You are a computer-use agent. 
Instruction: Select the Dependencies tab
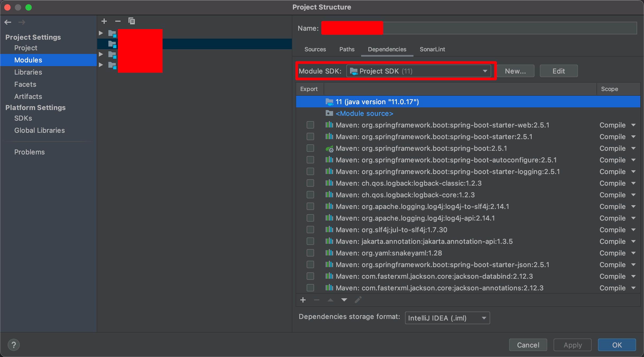pyautogui.click(x=387, y=49)
